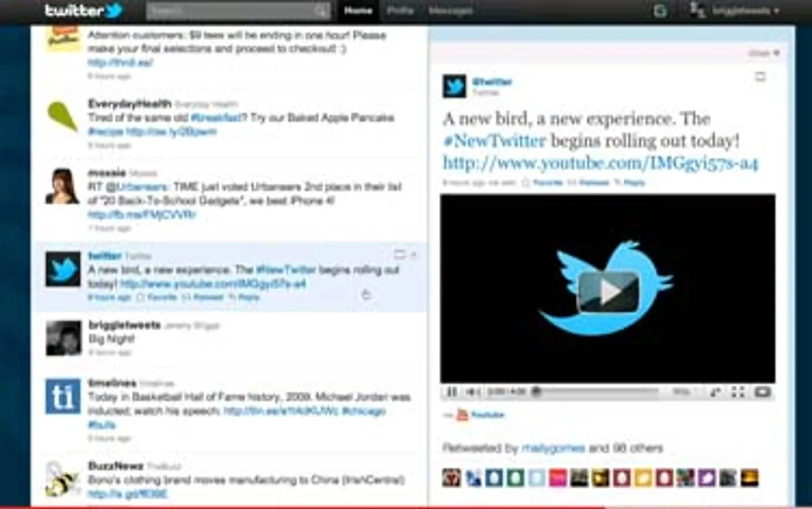Click BuzzNewz bee avatar
The image size is (812, 509).
pyautogui.click(x=63, y=479)
